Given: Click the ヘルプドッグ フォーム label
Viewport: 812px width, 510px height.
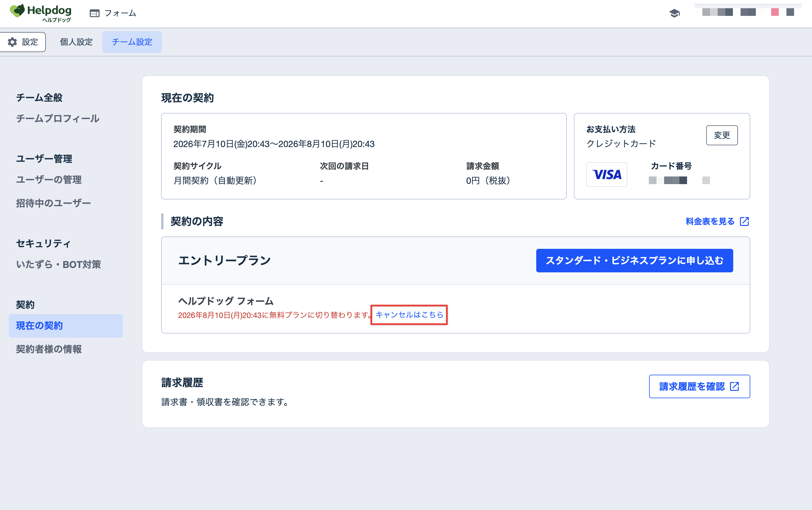Looking at the screenshot, I should (225, 301).
